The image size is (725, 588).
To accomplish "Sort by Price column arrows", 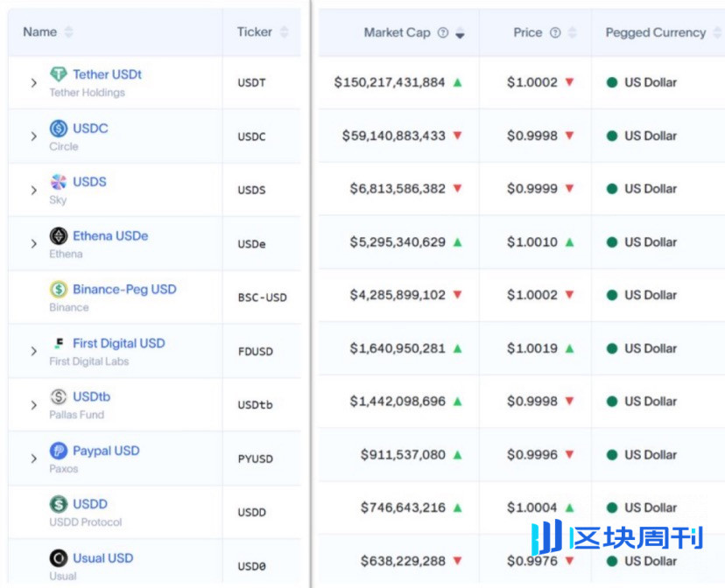I will point(573,32).
